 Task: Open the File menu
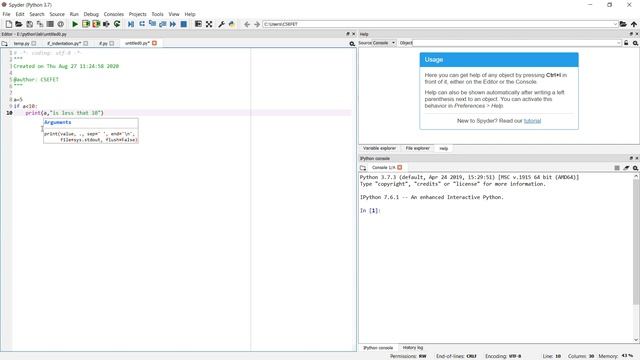7,14
